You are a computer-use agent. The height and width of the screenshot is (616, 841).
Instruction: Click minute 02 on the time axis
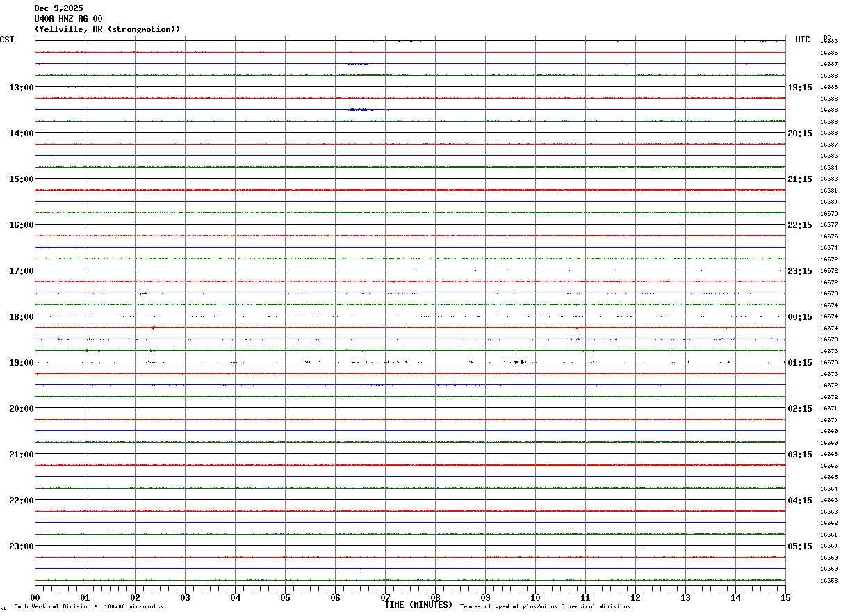tap(135, 597)
